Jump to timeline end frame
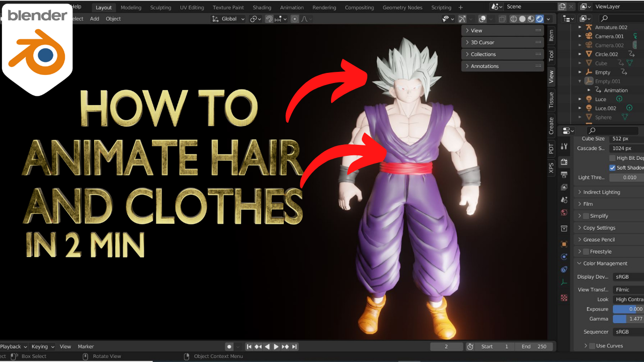Viewport: 644px width, 362px height. 294,346
